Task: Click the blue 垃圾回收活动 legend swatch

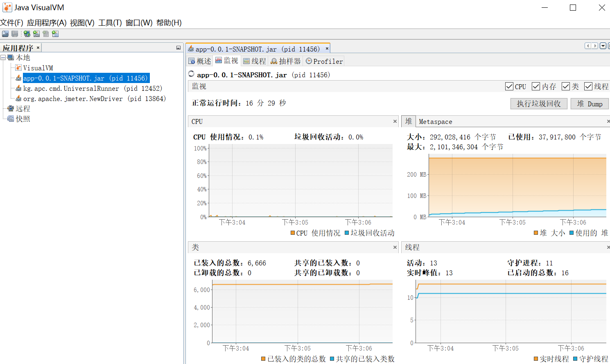Action: [x=347, y=233]
